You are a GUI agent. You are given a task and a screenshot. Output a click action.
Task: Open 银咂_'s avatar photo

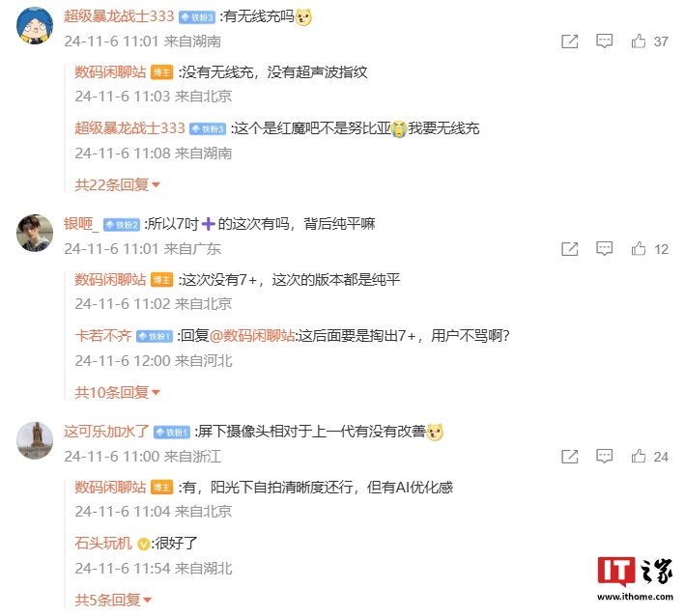35,233
